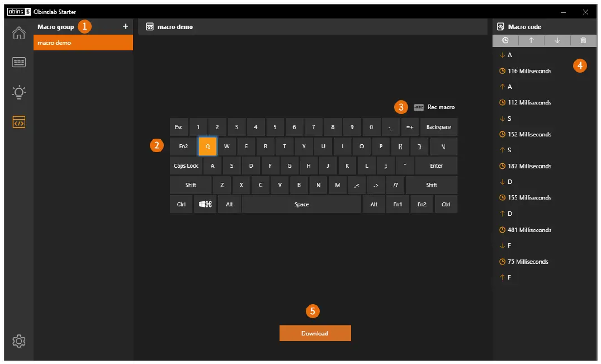
Task: Select the M key
Action: pyautogui.click(x=337, y=185)
